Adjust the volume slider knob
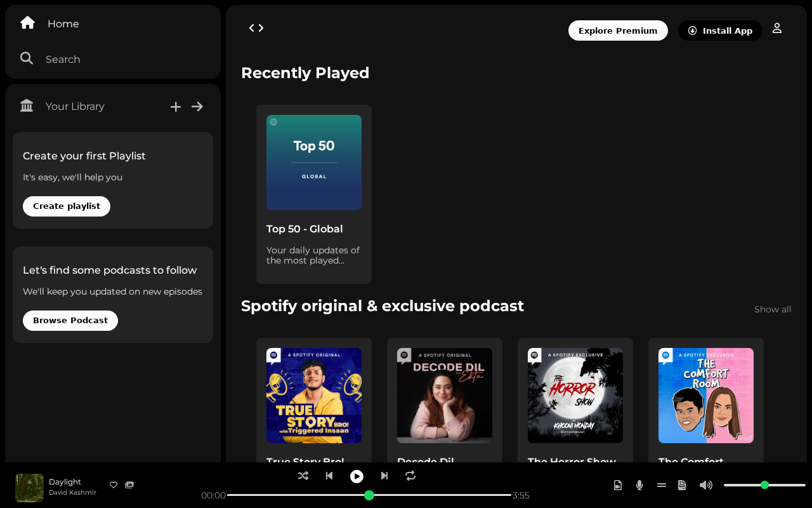The width and height of the screenshot is (812, 508). click(x=764, y=485)
